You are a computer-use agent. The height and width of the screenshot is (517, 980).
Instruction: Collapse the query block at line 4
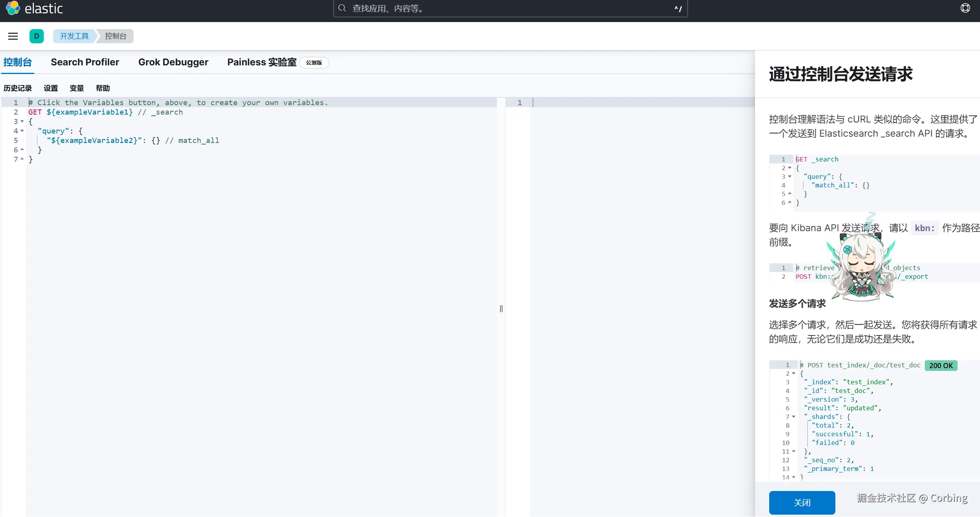[x=22, y=131]
